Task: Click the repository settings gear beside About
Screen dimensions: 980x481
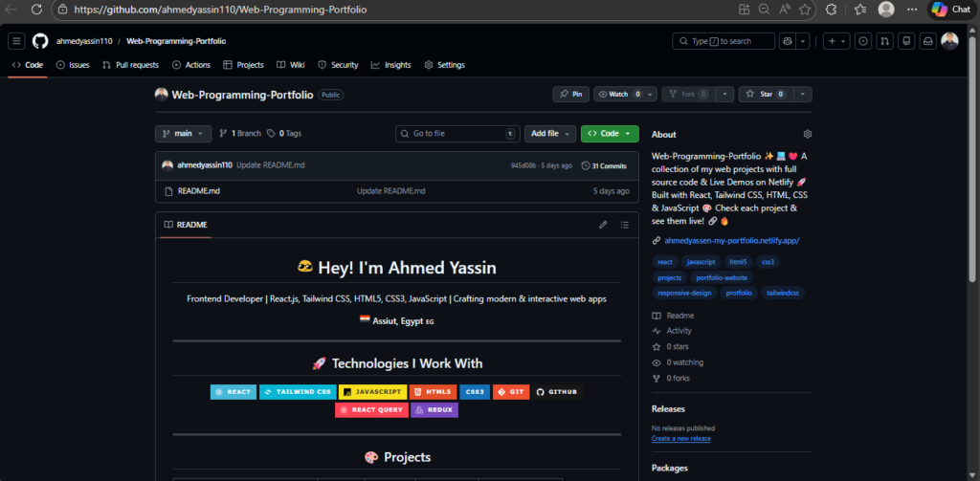Action: pos(808,134)
